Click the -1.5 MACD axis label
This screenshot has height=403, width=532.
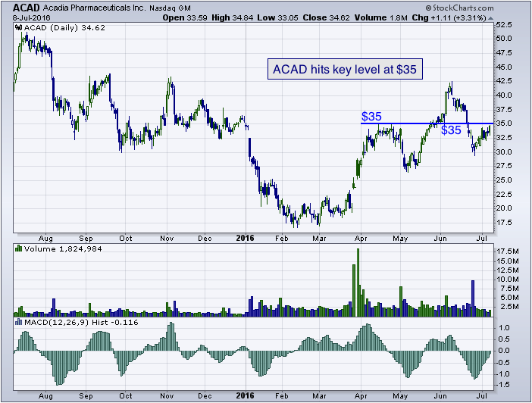coord(502,385)
